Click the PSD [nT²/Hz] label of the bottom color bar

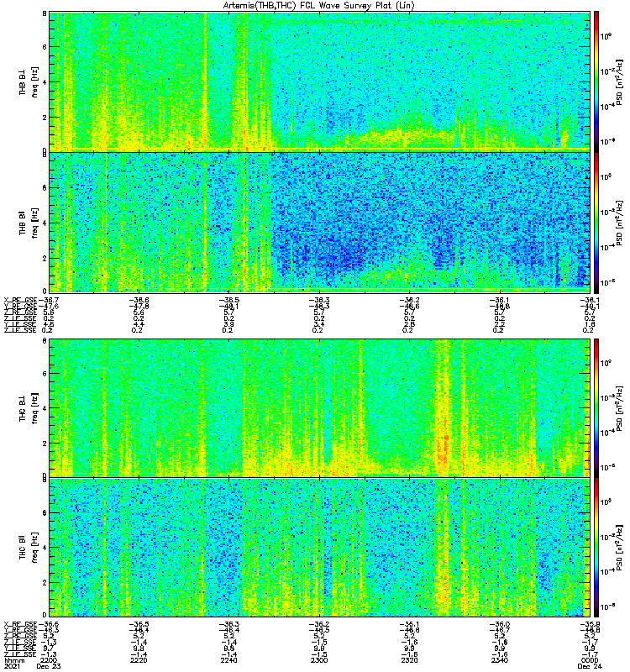click(x=620, y=548)
